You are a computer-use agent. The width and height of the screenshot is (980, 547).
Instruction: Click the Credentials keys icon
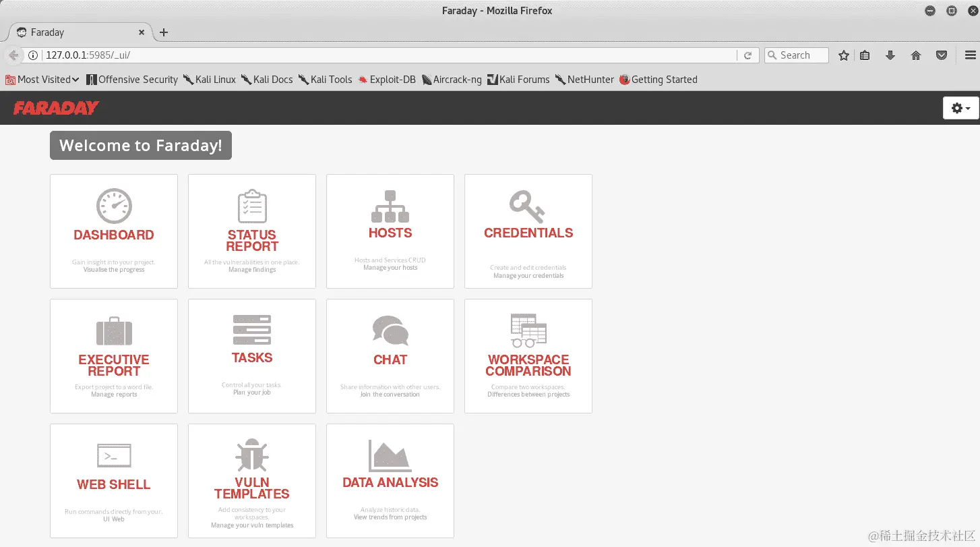click(527, 206)
